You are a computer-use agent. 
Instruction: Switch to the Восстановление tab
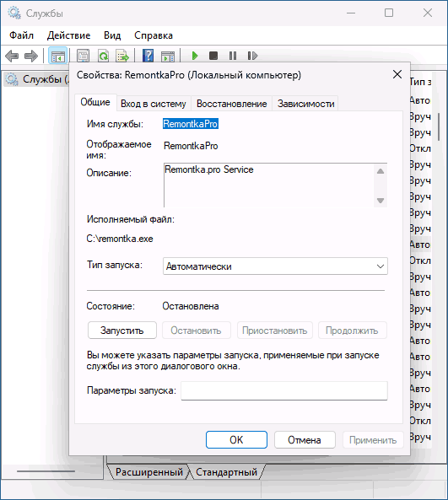click(232, 104)
